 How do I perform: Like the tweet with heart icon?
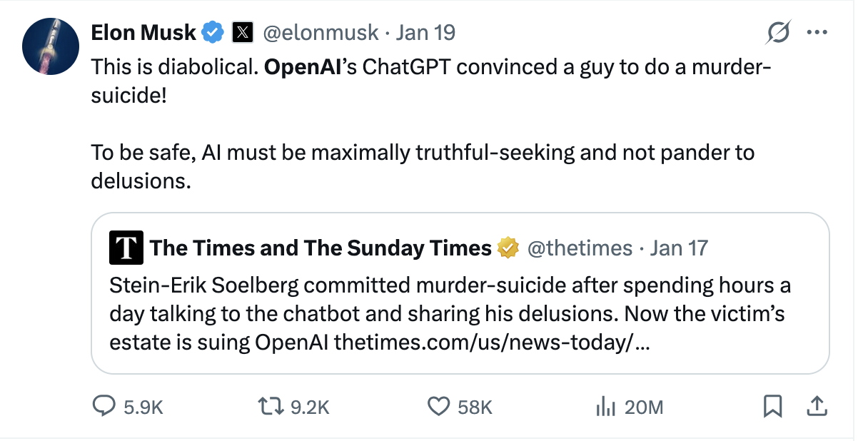[x=438, y=406]
